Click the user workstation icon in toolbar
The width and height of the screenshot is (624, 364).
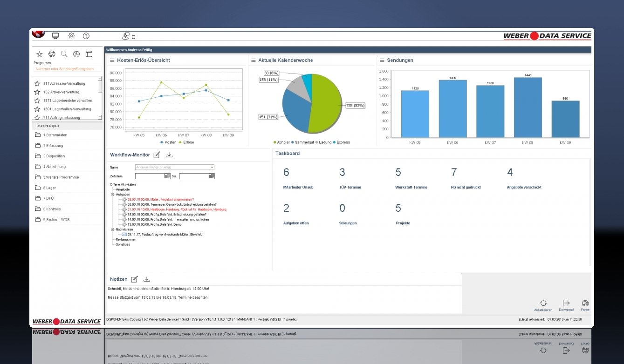pos(125,36)
